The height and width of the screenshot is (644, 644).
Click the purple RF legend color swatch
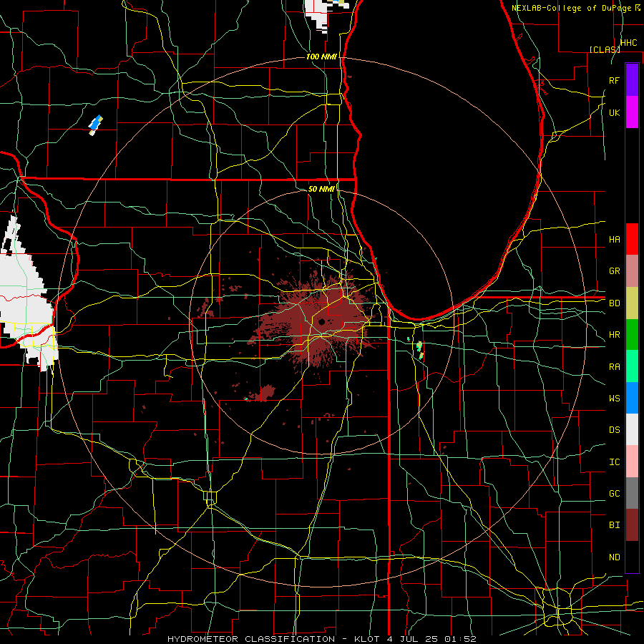[632, 80]
